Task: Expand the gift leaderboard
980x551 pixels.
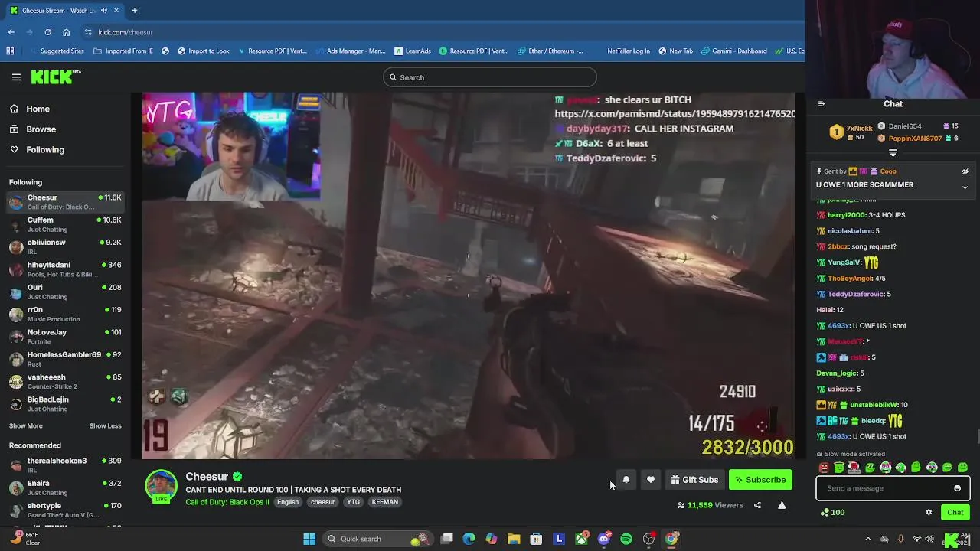Action: click(893, 153)
